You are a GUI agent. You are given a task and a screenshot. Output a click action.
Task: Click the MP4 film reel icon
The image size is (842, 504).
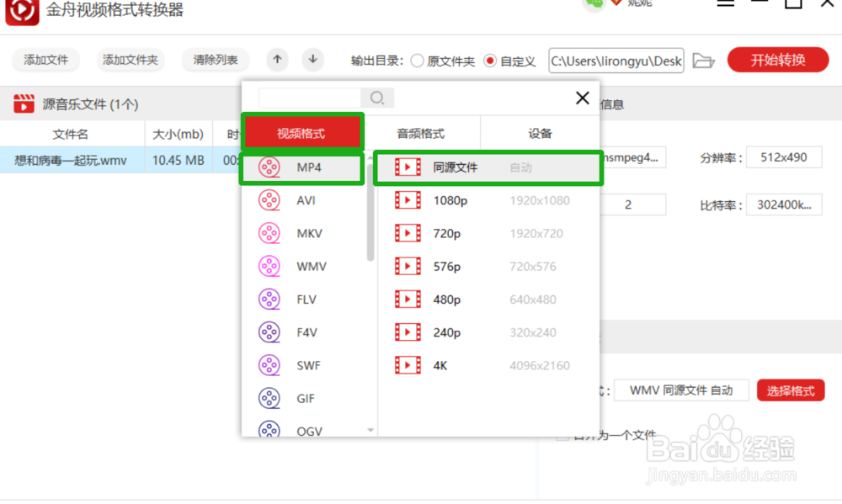[x=269, y=167]
